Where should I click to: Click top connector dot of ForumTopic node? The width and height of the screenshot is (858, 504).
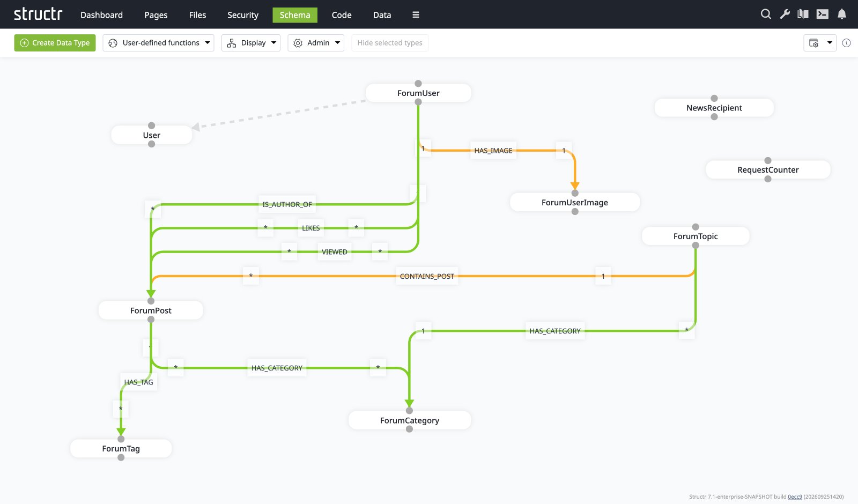[x=696, y=227]
